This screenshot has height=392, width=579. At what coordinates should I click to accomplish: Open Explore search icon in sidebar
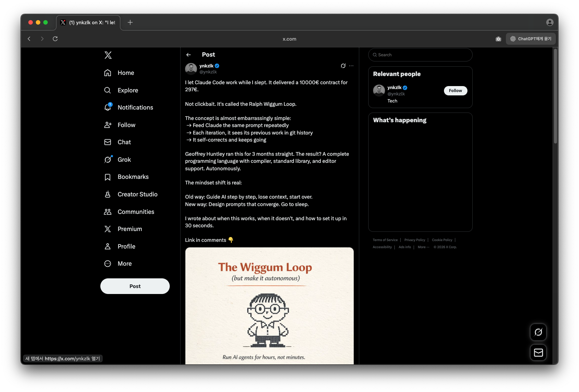pyautogui.click(x=108, y=90)
